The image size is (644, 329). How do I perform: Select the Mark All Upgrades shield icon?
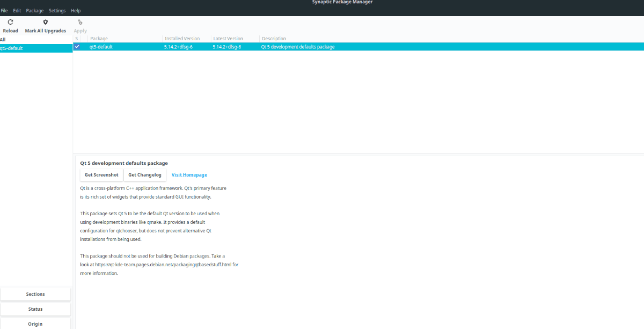(45, 24)
